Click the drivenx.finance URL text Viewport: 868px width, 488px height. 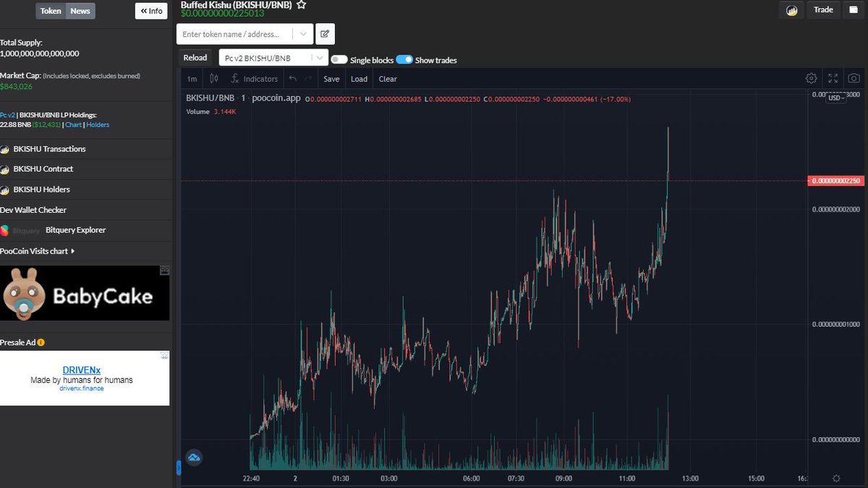tap(82, 389)
